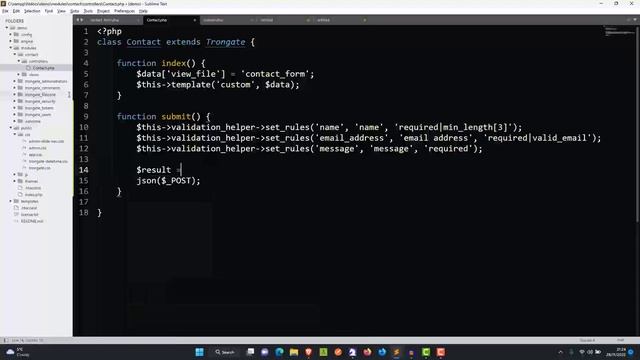Screen dimensions: 640x360
Task: Open the Tools menu
Action: [x=88, y=11]
